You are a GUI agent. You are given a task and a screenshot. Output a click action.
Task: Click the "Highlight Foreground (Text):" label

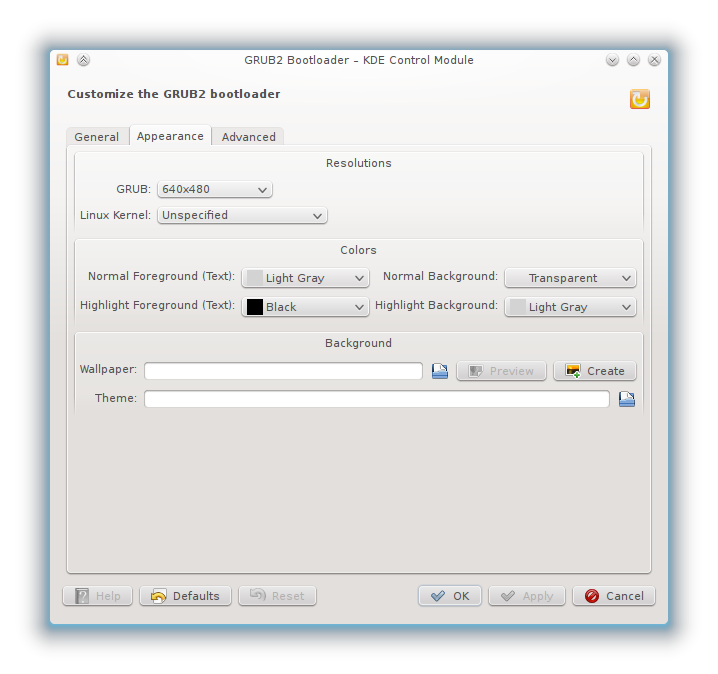(x=158, y=305)
